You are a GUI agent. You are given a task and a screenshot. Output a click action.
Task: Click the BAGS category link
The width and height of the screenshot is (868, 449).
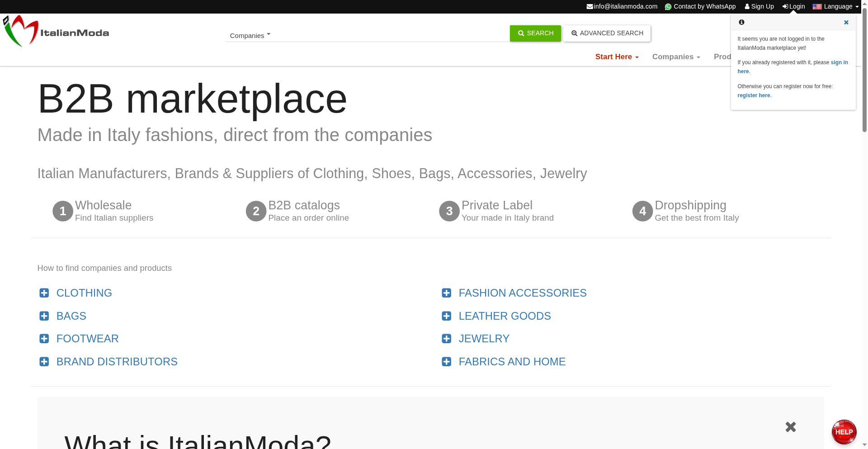(71, 316)
